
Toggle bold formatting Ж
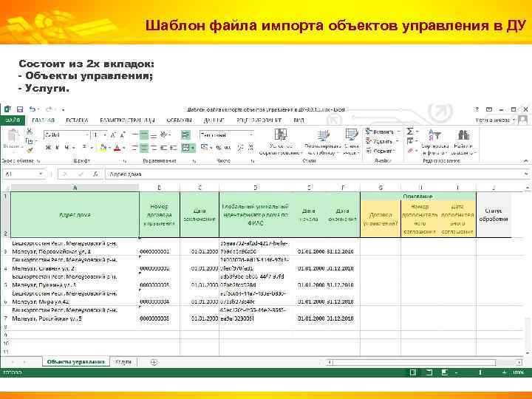(x=48, y=148)
